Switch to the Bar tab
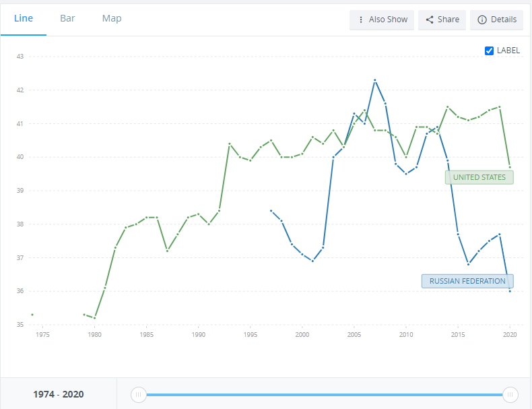532x409 pixels. point(67,18)
